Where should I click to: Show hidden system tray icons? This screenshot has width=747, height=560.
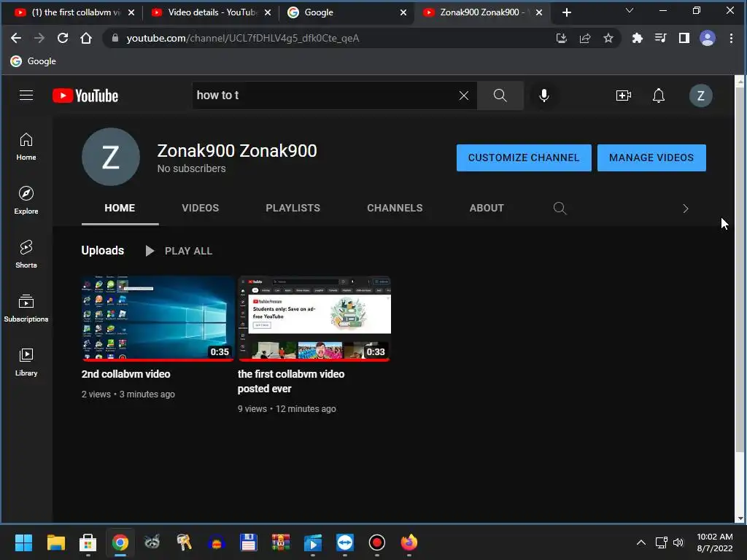(641, 542)
